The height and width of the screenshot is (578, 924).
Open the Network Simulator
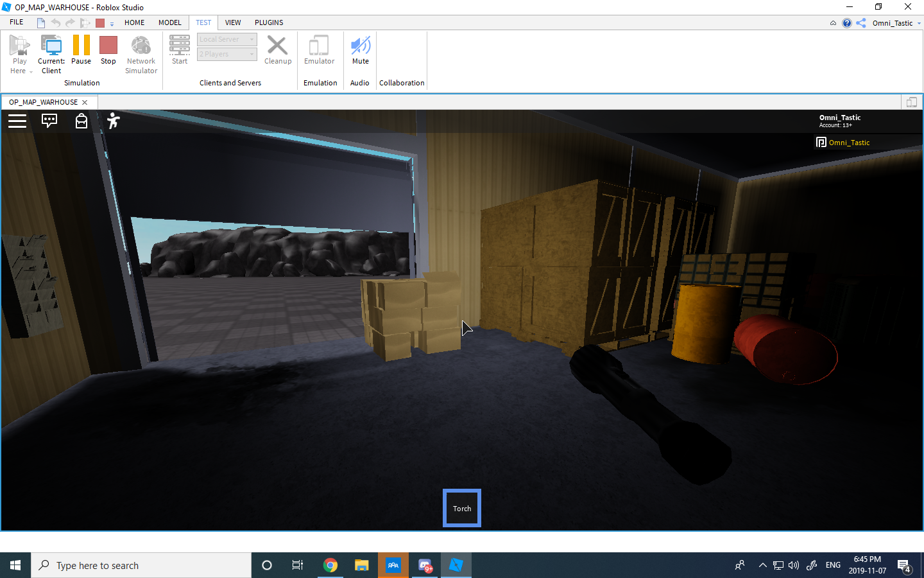click(141, 51)
